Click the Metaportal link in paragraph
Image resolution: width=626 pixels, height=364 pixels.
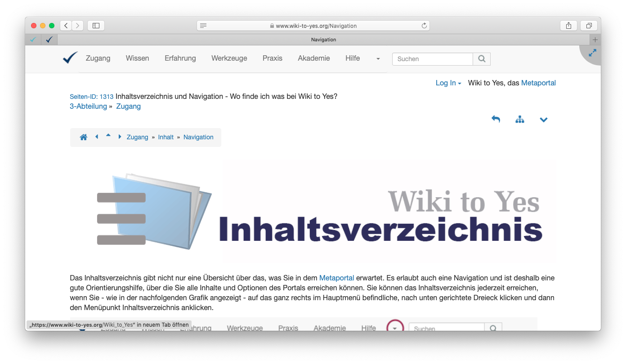[336, 278]
